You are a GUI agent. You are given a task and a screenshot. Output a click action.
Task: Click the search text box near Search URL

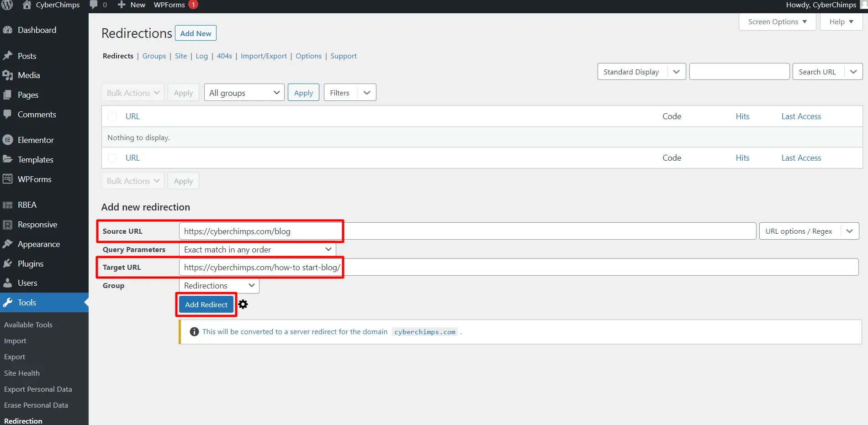[x=739, y=72]
